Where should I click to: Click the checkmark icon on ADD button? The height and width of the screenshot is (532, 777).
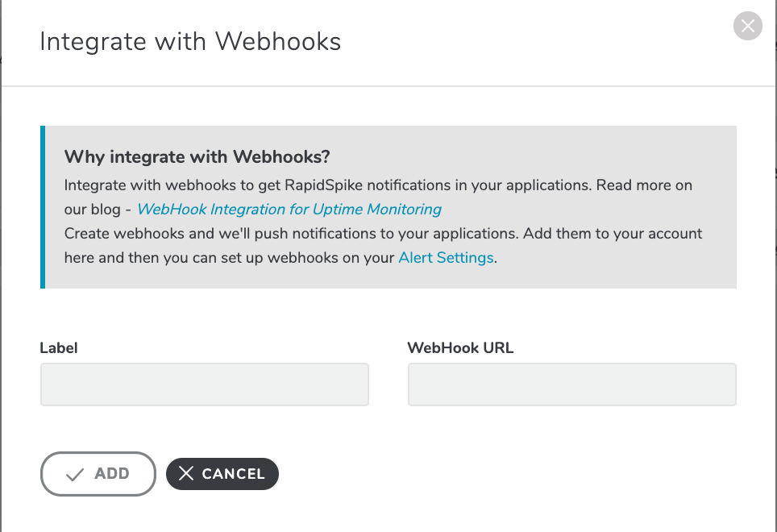[75, 475]
